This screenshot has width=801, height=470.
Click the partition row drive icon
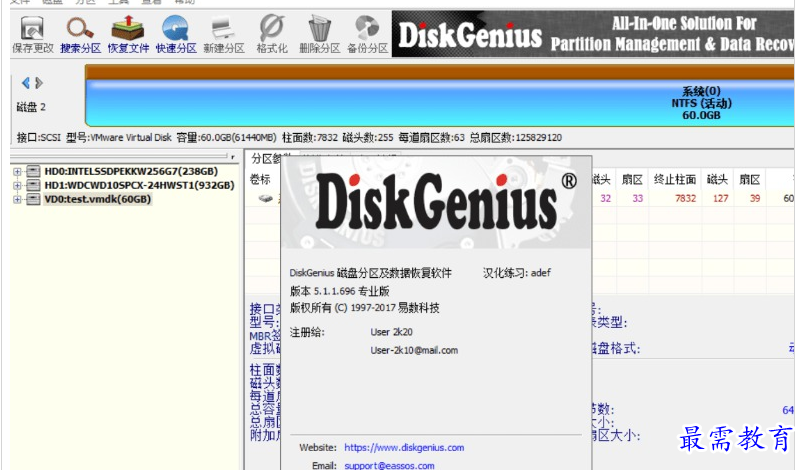click(266, 199)
